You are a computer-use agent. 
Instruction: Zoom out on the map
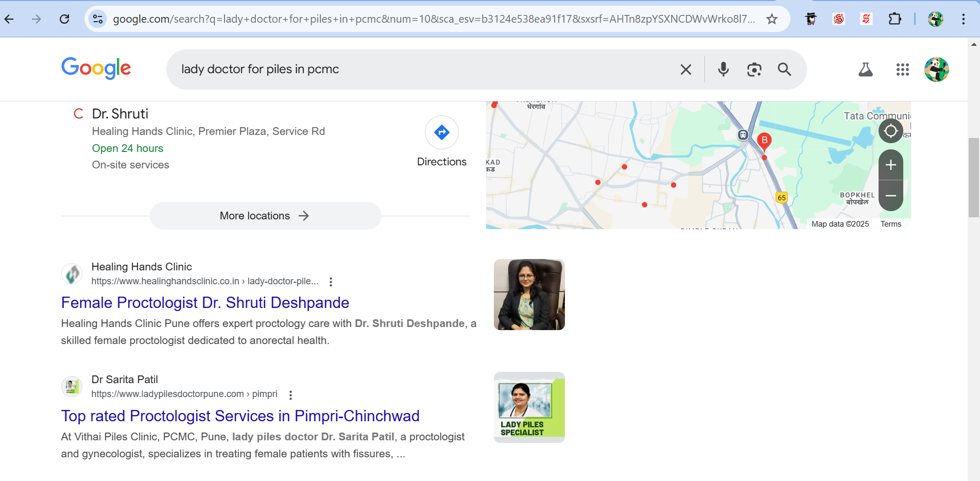(890, 196)
